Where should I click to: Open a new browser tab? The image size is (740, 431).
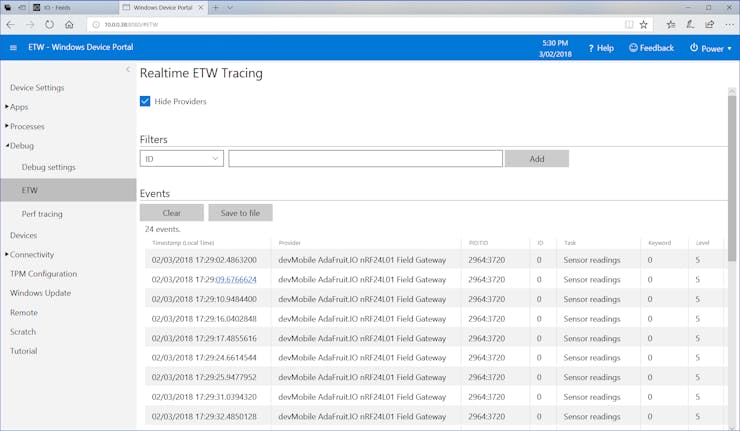point(216,8)
